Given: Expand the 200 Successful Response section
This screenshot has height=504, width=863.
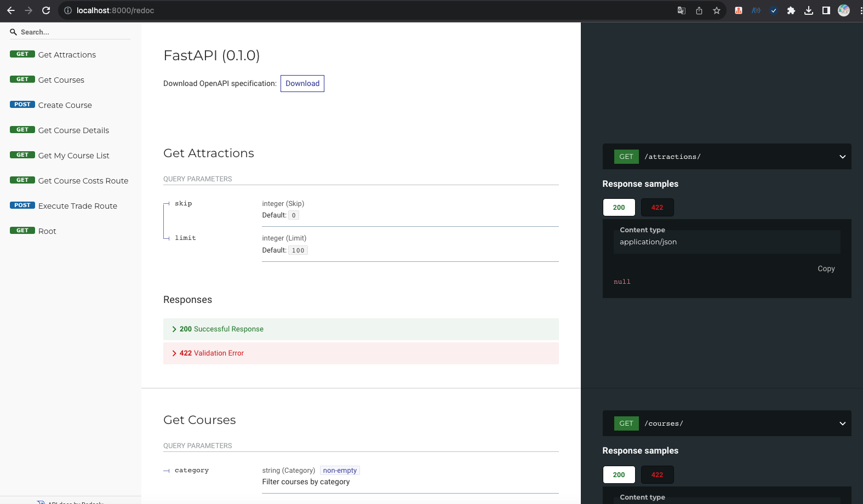Looking at the screenshot, I should (x=221, y=329).
